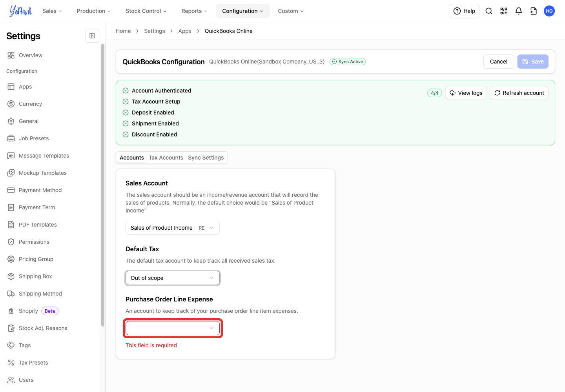Save the QuickBooks configuration

click(x=533, y=62)
